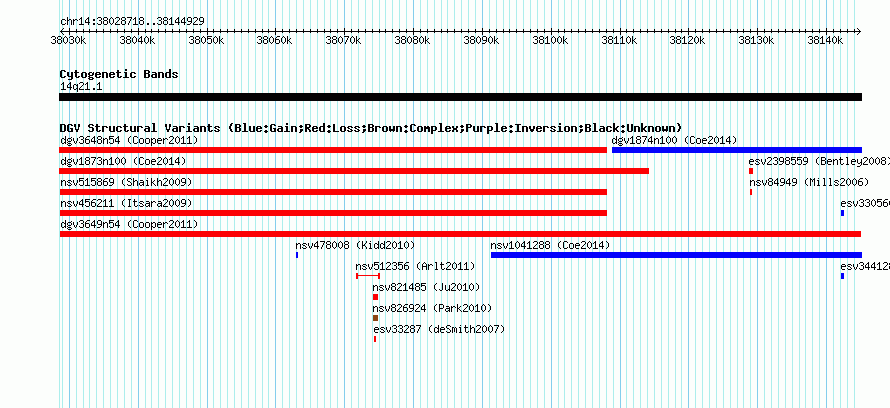Open the nsv515869 (Shaikh2009) variant bar
This screenshot has height=408, width=890.
(333, 192)
